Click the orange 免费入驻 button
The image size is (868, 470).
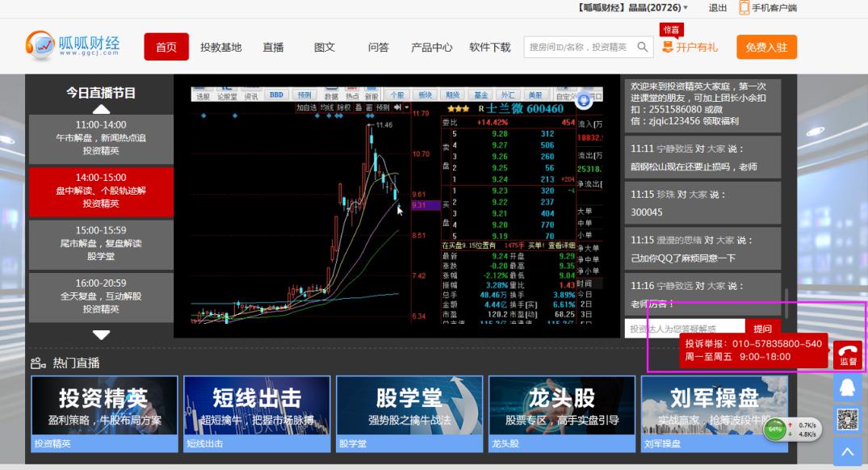pos(766,47)
